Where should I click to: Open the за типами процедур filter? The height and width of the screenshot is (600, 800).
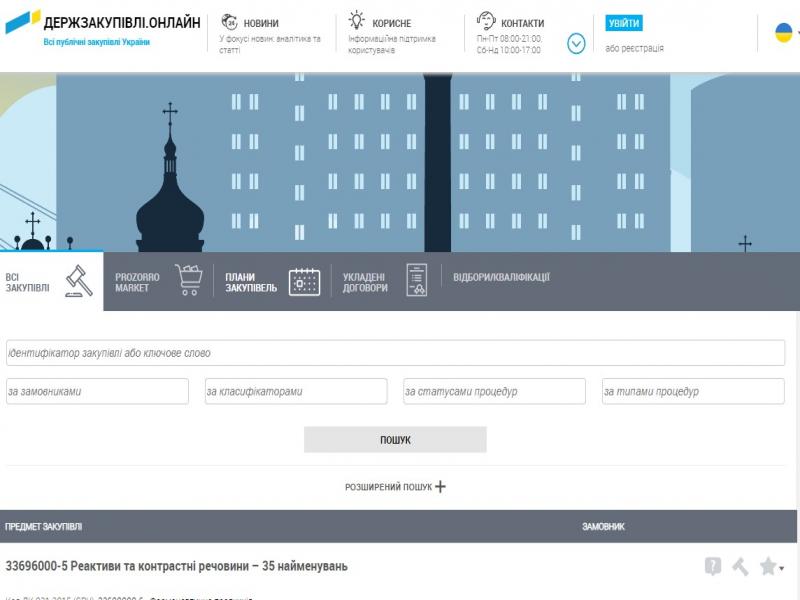(x=693, y=391)
